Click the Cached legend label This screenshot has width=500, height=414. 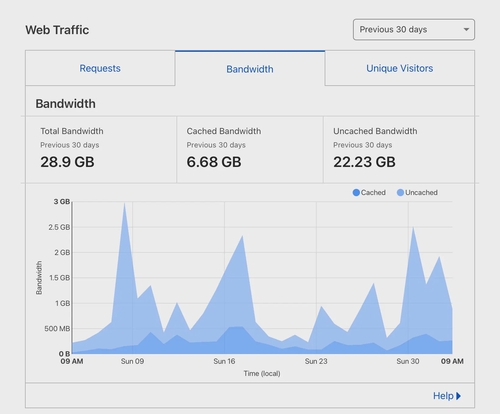tap(373, 193)
